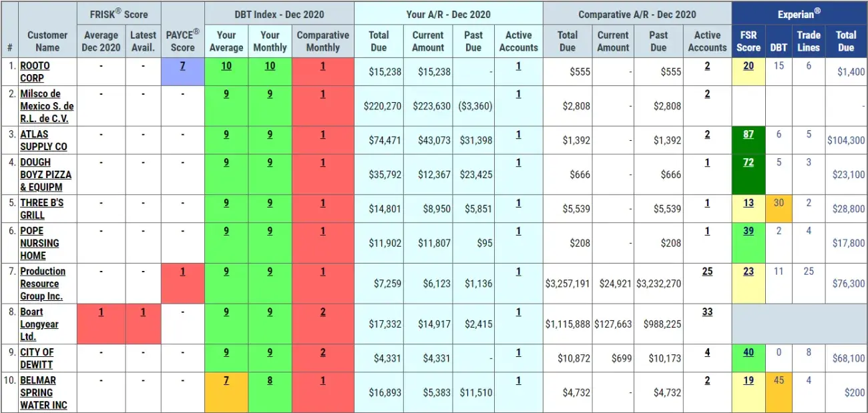
Task: Open BELMAR SPRING WATER INC link
Action: [x=43, y=392]
